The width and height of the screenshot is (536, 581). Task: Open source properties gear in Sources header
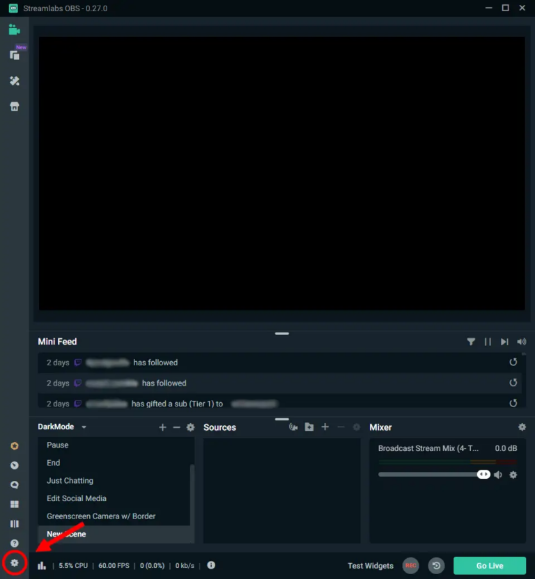pyautogui.click(x=357, y=428)
